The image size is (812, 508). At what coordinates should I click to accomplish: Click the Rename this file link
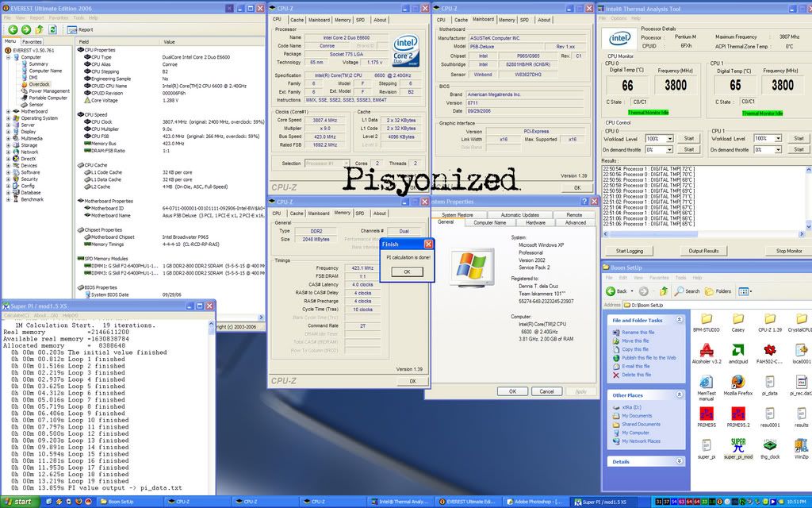[638, 333]
